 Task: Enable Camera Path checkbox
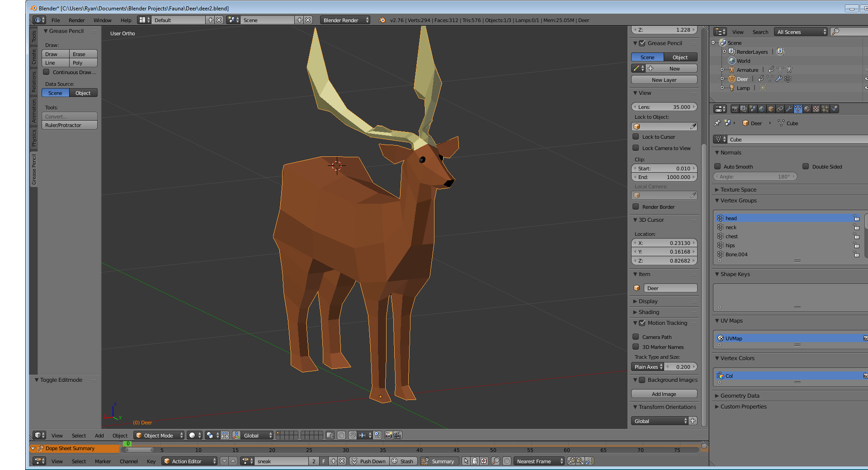tap(636, 337)
